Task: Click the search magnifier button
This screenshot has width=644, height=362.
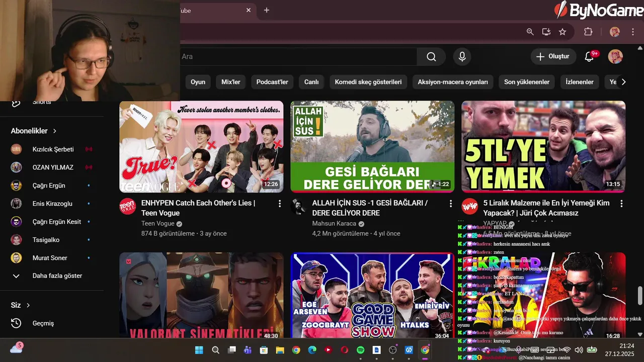Action: coord(431,57)
